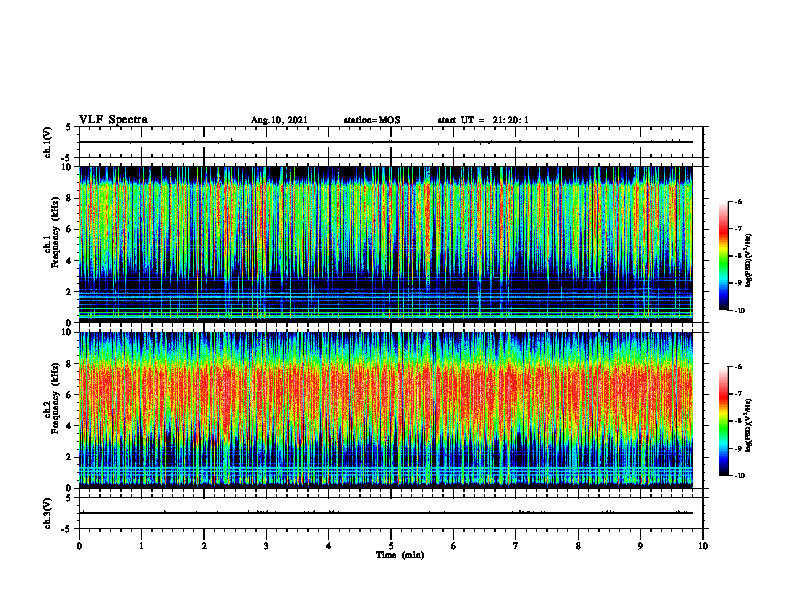Select the ch.2 'Frequency (kHz)' axis label

(55, 398)
